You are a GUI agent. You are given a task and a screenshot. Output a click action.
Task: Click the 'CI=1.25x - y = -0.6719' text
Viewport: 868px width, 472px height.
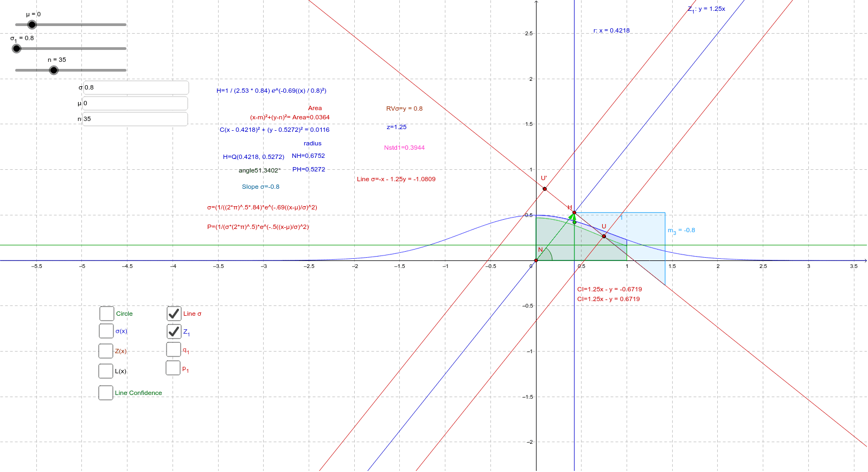(x=609, y=289)
